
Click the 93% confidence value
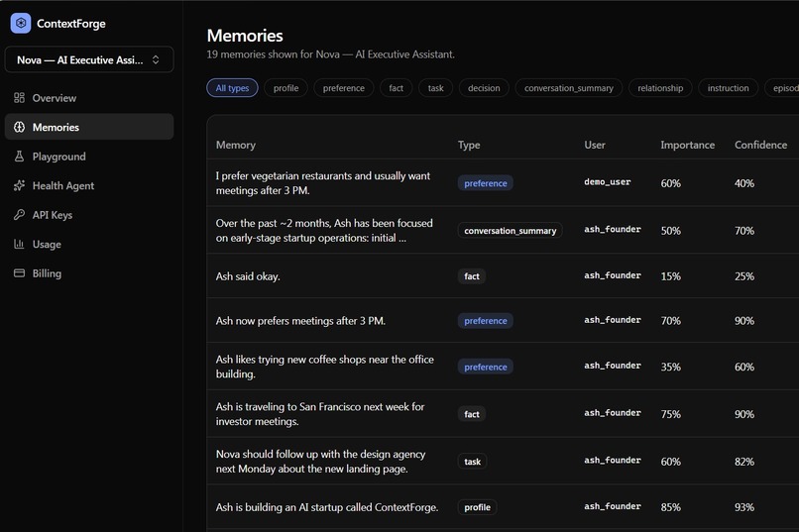click(x=744, y=507)
